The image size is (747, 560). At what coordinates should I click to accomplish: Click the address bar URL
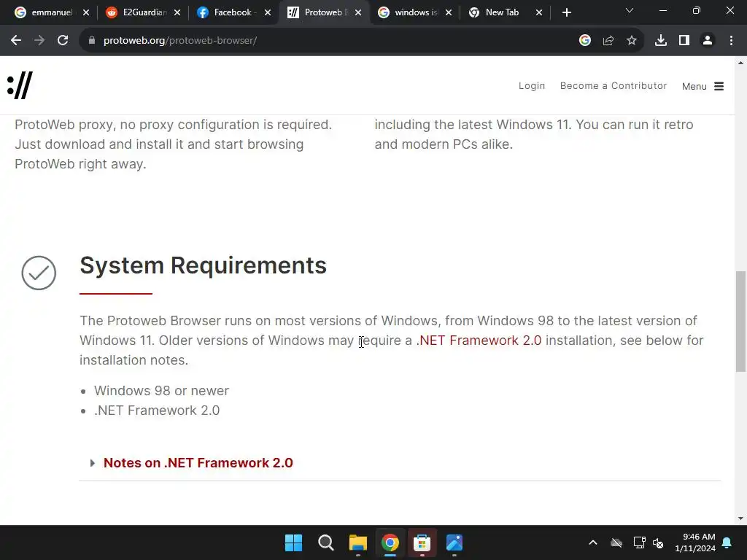tap(180, 41)
